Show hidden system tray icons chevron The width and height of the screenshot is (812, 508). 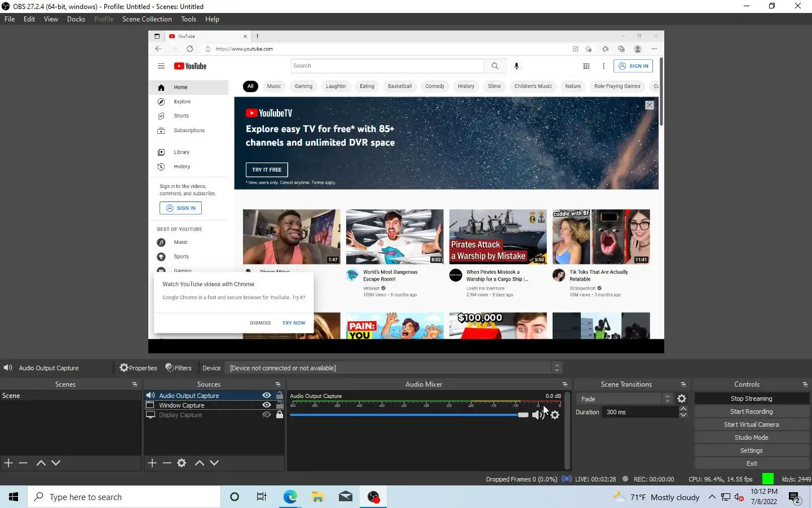[x=712, y=497]
